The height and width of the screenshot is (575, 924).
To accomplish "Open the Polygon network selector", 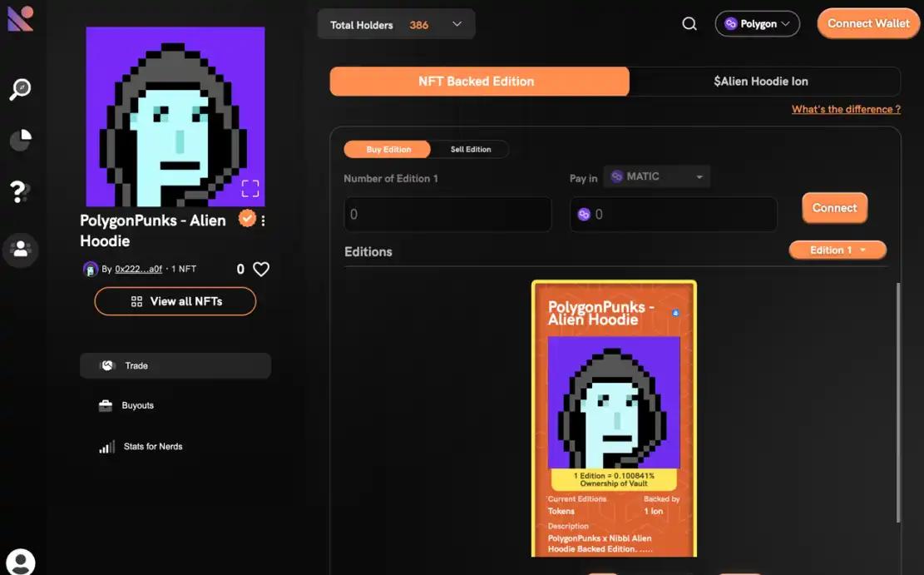I will click(x=757, y=24).
